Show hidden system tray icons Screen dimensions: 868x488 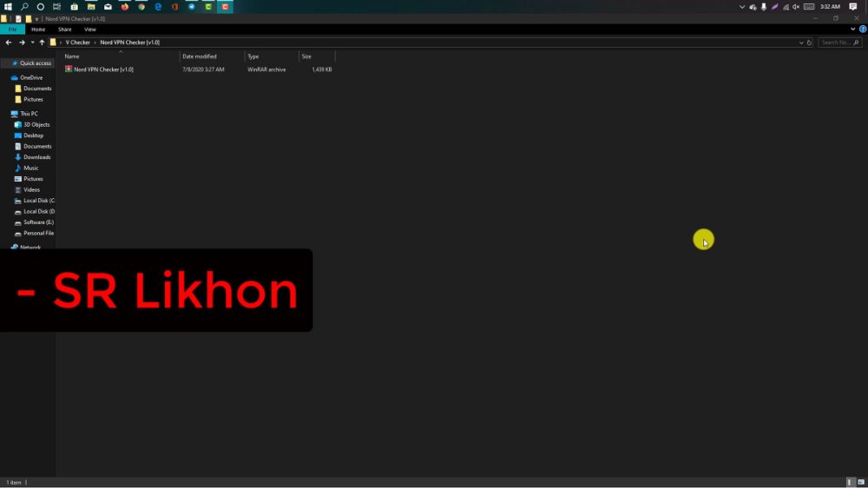(x=742, y=7)
